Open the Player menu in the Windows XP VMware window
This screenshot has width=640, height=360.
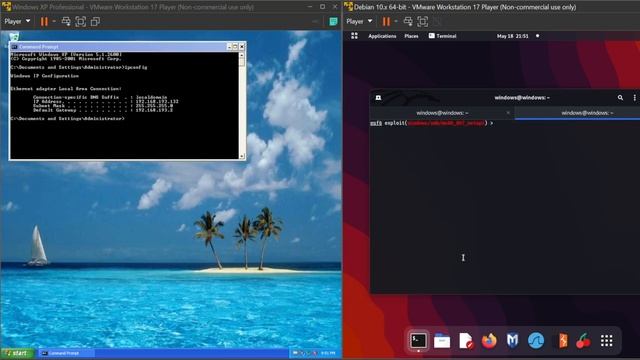17,21
